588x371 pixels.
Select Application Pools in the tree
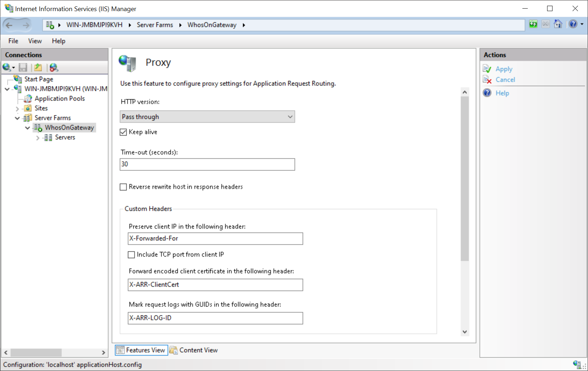click(60, 99)
